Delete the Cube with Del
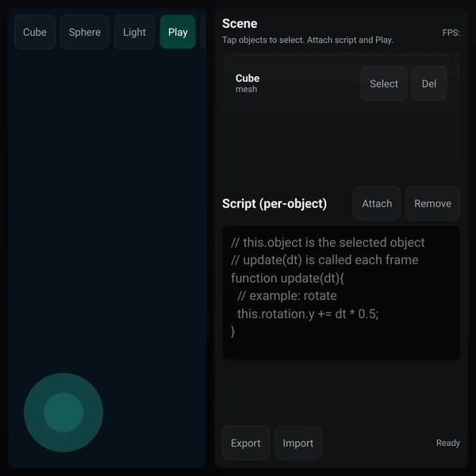 (429, 83)
